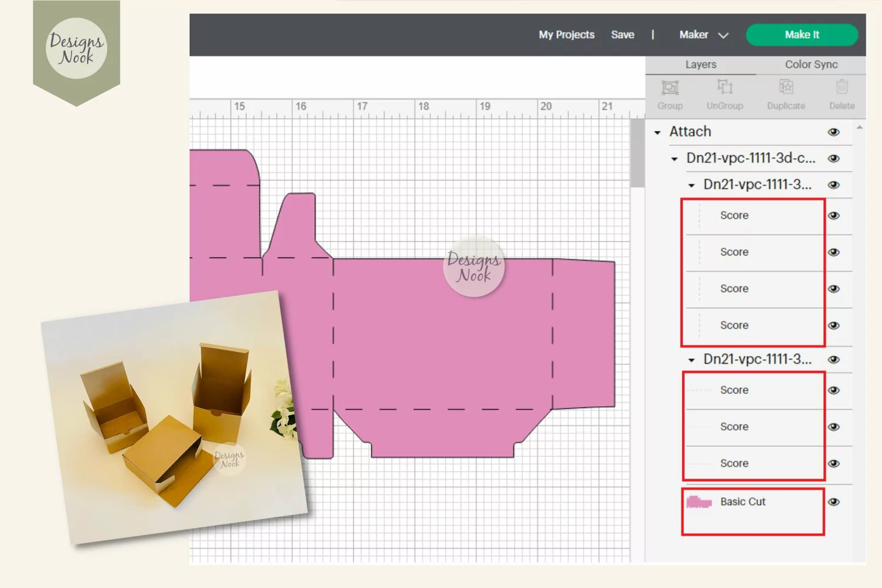Image resolution: width=882 pixels, height=588 pixels.
Task: Select the pink Basic Cut color swatch
Action: [x=699, y=502]
